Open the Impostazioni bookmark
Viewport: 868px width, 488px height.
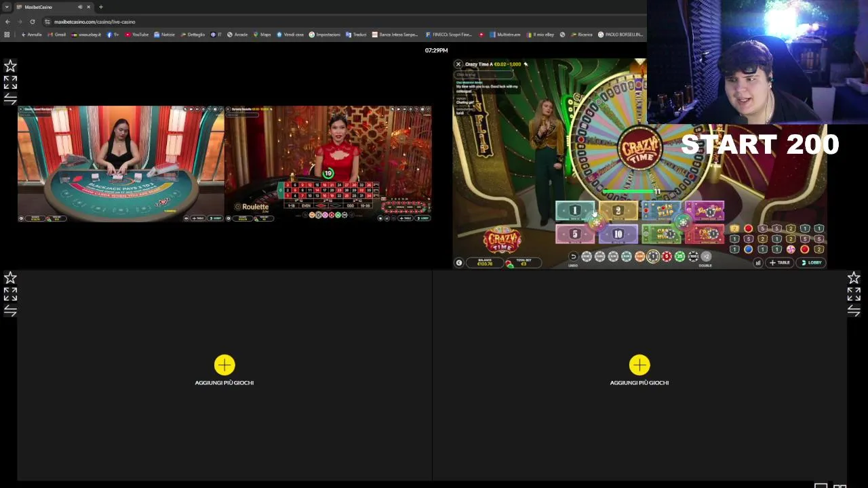[325, 35]
